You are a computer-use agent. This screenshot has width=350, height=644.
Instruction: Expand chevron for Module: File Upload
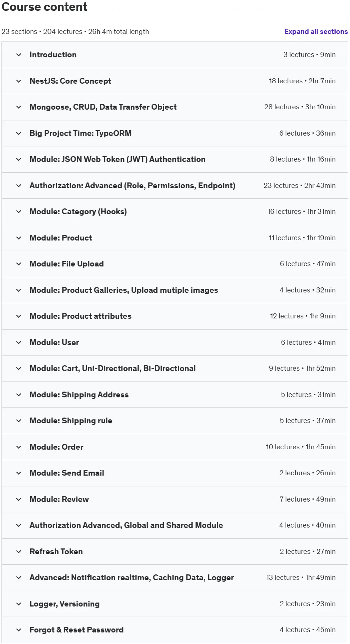[19, 264]
